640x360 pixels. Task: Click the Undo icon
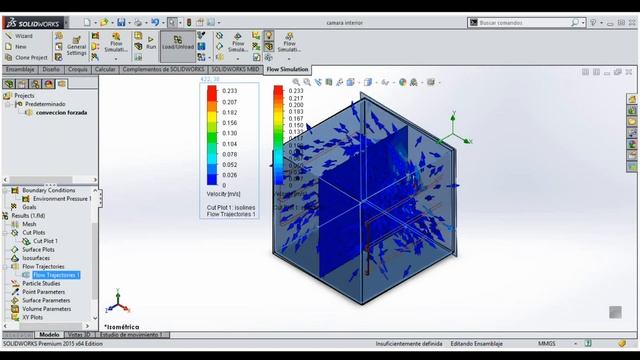(x=155, y=22)
